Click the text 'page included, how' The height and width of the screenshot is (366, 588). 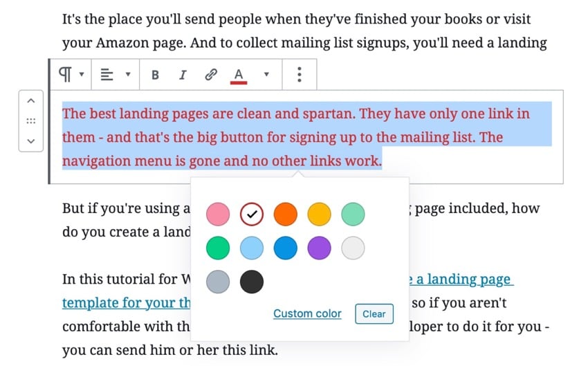pos(477,208)
